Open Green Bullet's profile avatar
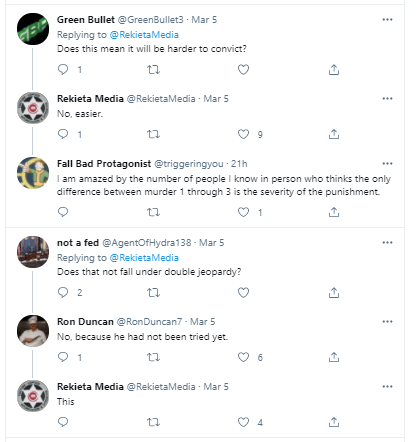Screen dimensions: 419x442 [33, 29]
